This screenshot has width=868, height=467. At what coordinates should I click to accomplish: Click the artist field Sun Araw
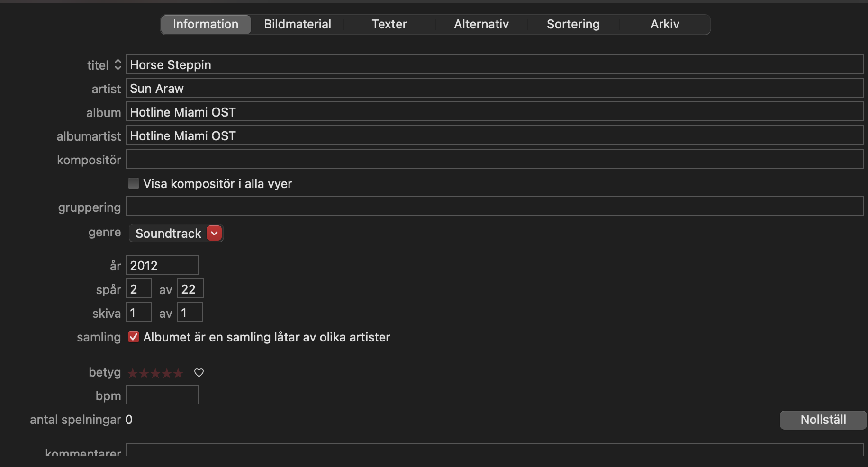pyautogui.click(x=494, y=88)
